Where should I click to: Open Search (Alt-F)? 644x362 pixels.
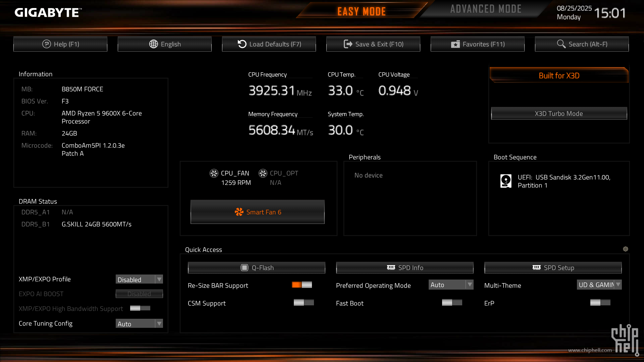coord(582,44)
